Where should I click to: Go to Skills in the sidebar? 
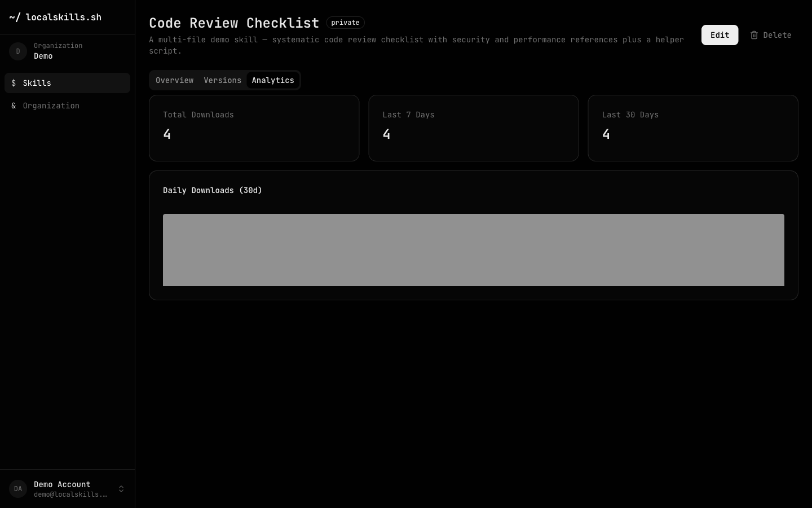tap(67, 83)
